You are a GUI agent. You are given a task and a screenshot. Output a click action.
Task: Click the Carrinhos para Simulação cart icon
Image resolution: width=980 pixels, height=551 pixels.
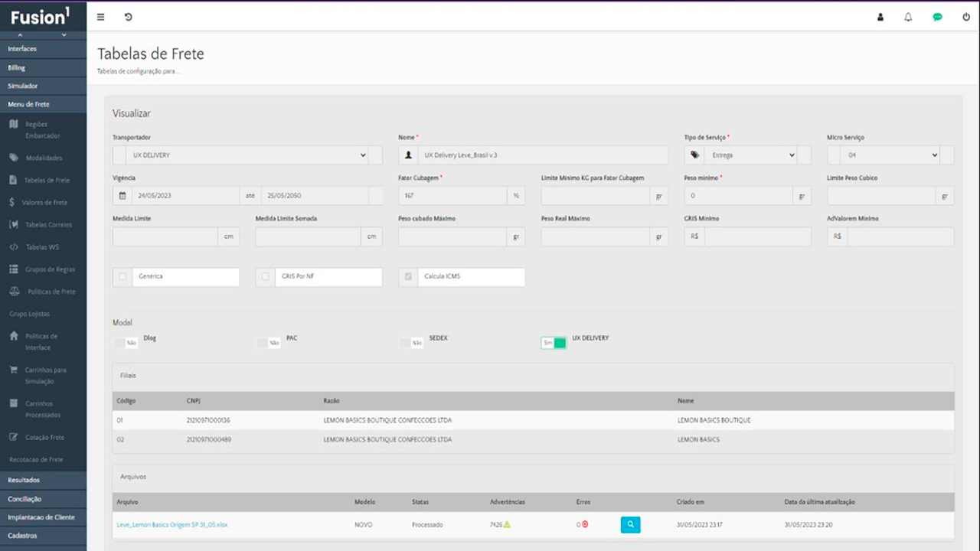(14, 370)
